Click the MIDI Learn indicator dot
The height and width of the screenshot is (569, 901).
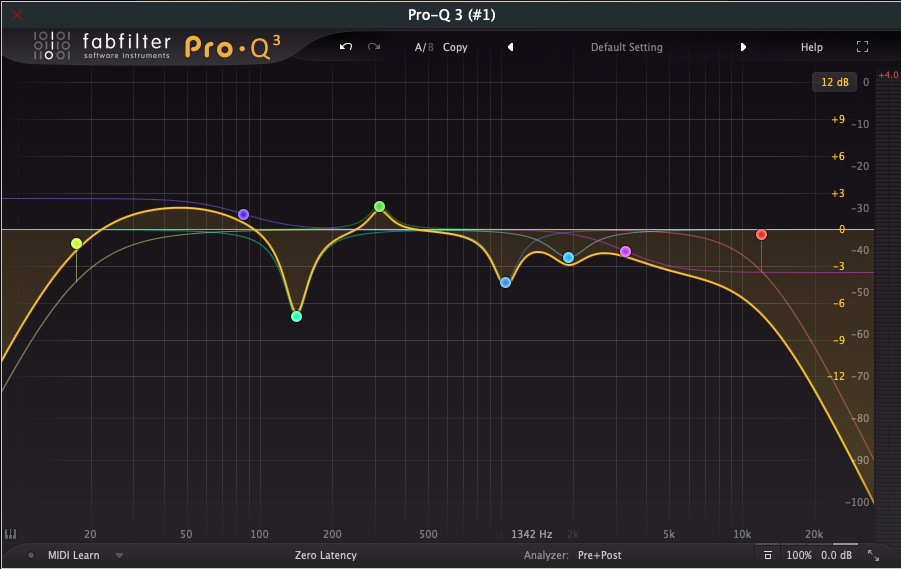[x=31, y=555]
